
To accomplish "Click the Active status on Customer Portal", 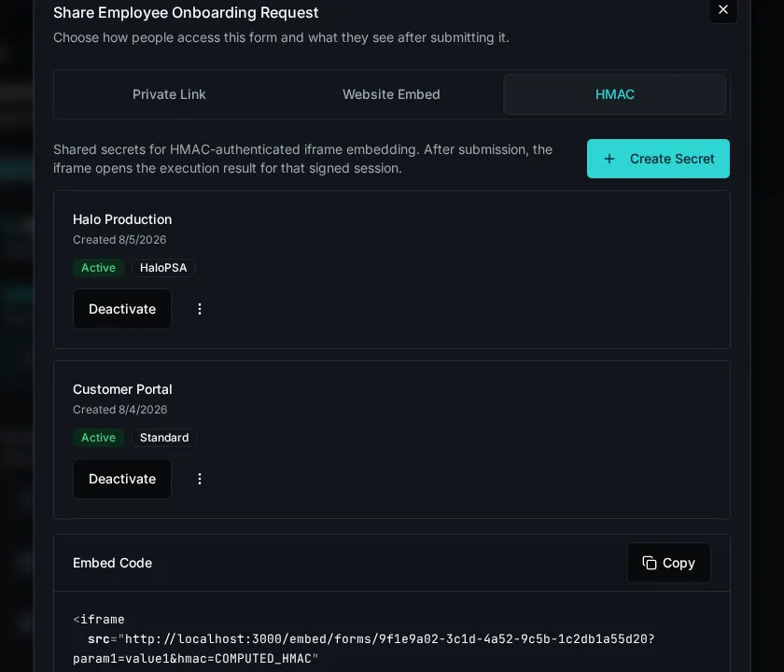I will 98,438.
